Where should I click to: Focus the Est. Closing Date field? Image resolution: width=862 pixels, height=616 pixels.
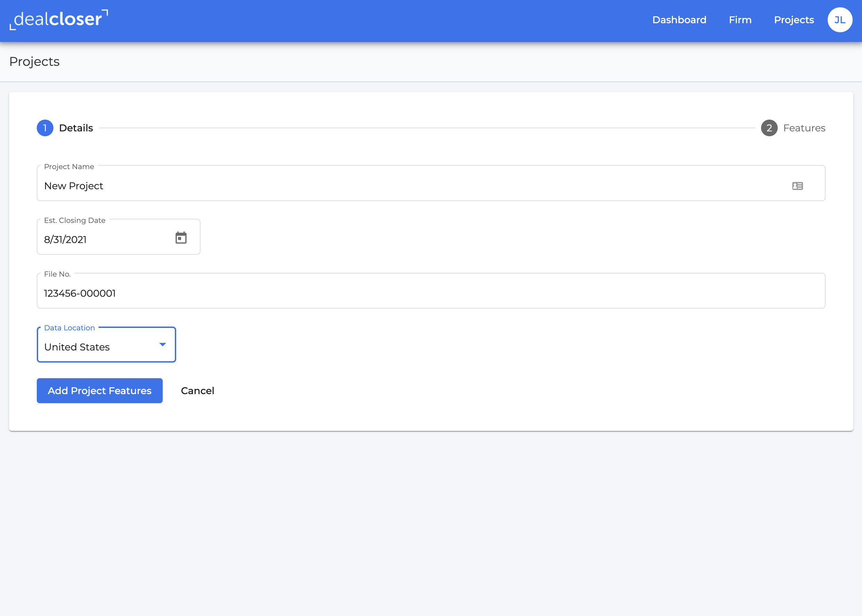(x=118, y=237)
